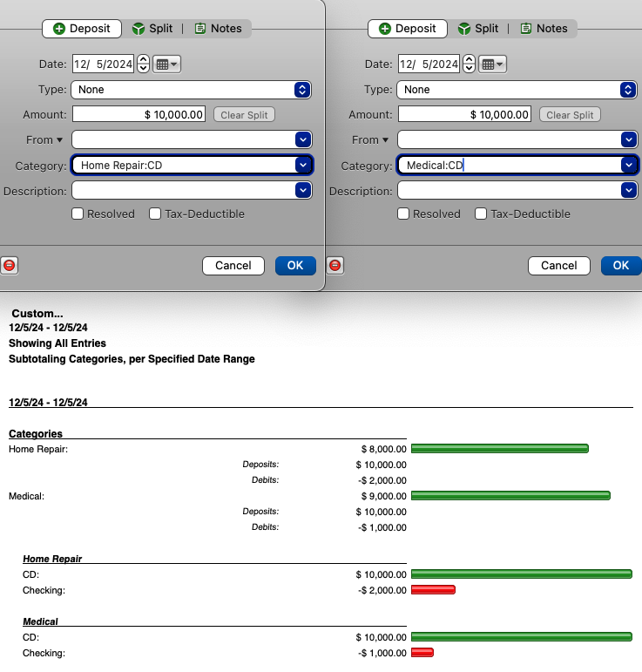Click the Amount field in left dialog
Image resolution: width=642 pixels, height=672 pixels.
(x=139, y=114)
